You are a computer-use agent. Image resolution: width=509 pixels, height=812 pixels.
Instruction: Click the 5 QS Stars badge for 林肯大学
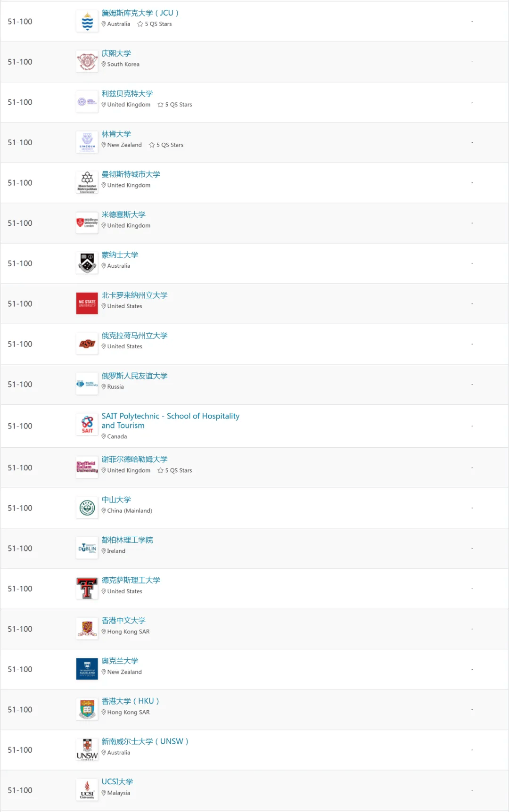coord(166,145)
